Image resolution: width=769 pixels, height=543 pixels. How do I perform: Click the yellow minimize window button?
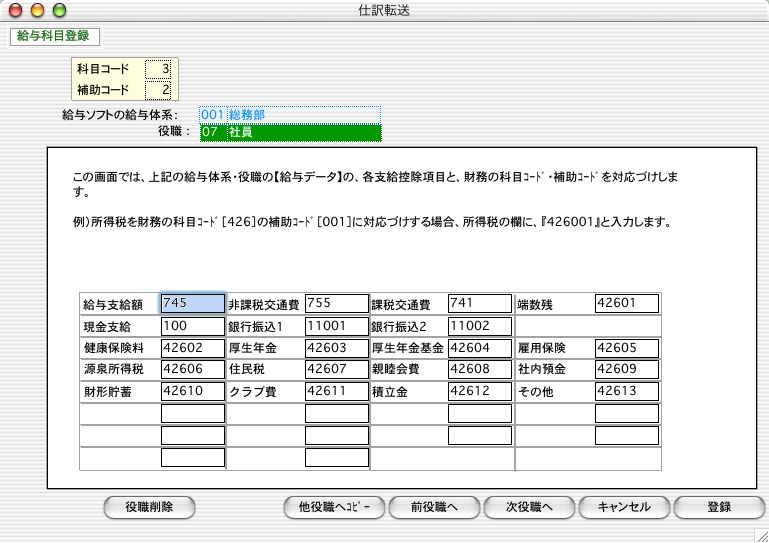coord(38,10)
